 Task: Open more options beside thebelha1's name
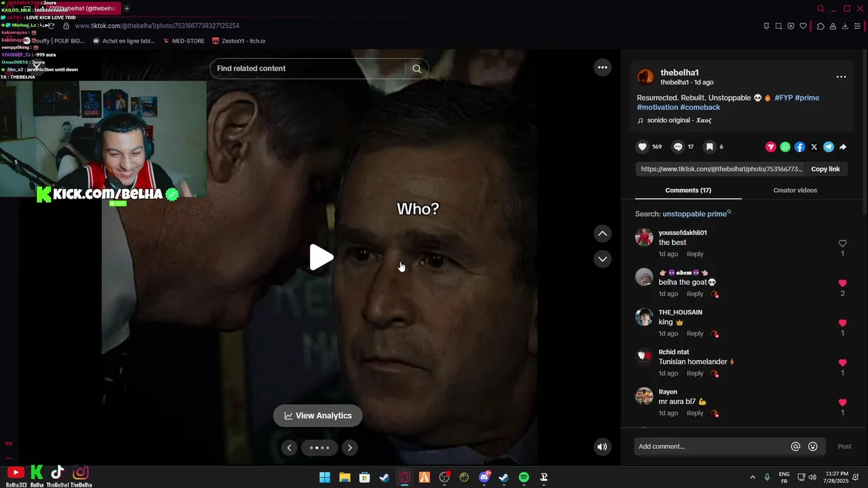click(841, 77)
